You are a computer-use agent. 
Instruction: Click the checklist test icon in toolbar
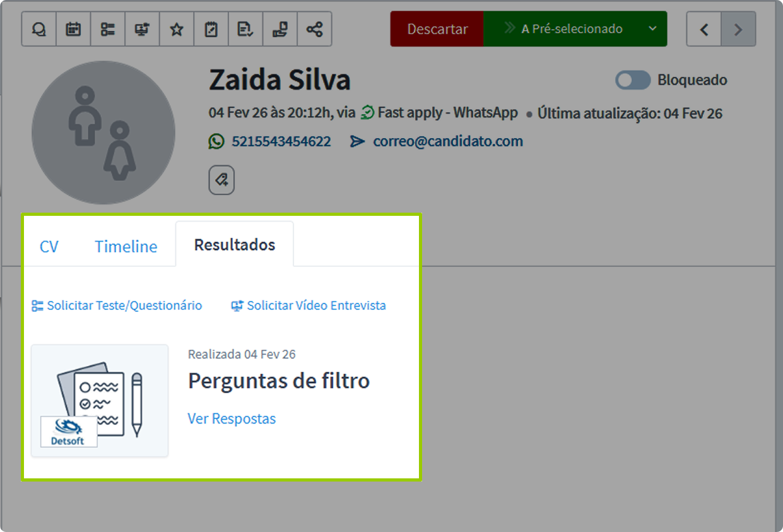108,29
